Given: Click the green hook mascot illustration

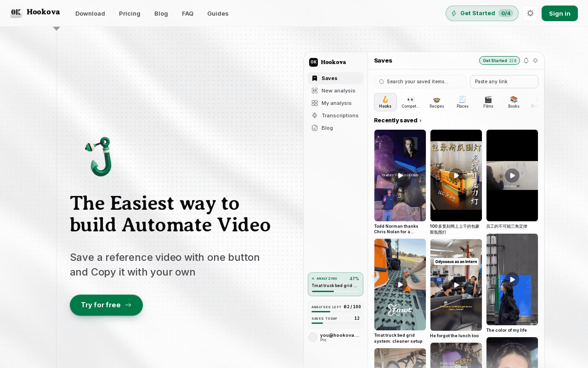Looking at the screenshot, I should coord(99,156).
